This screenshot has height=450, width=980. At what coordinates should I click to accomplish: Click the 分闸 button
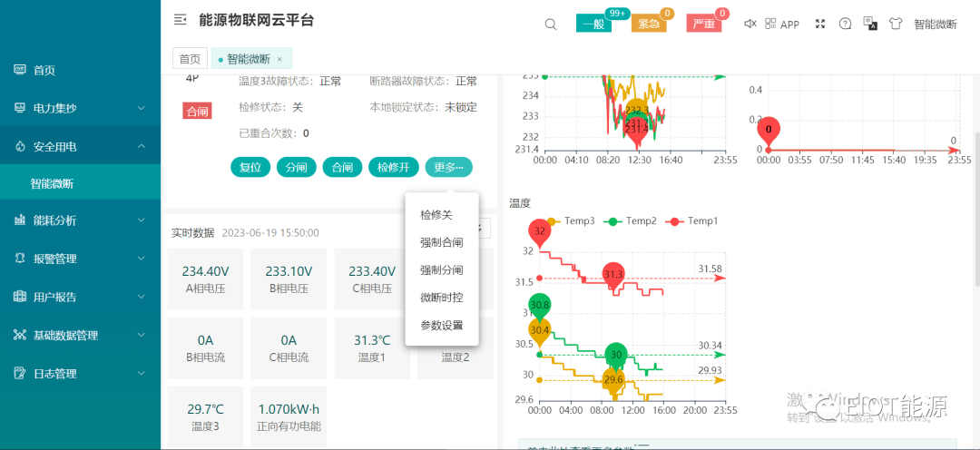[297, 167]
